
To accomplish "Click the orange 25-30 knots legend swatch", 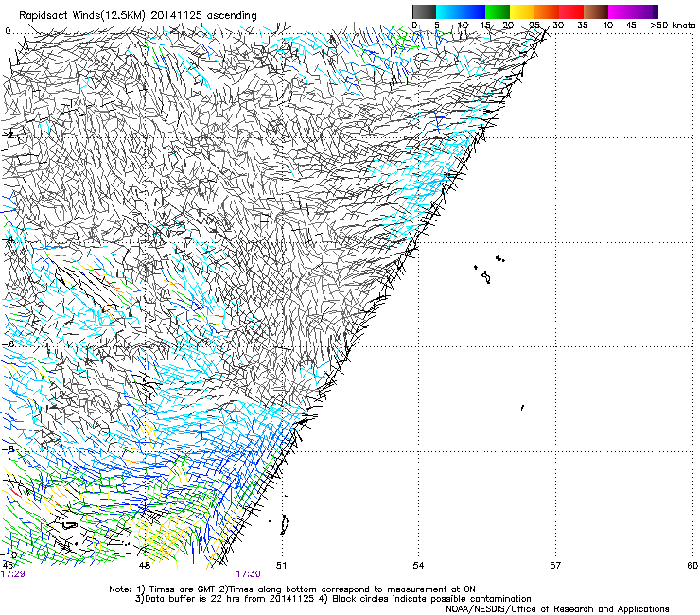I will coord(547,11).
